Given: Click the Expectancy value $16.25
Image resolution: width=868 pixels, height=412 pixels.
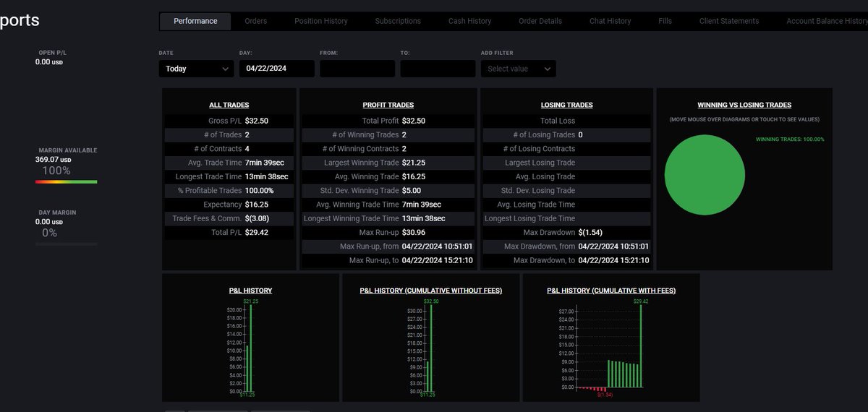Looking at the screenshot, I should click(257, 205).
